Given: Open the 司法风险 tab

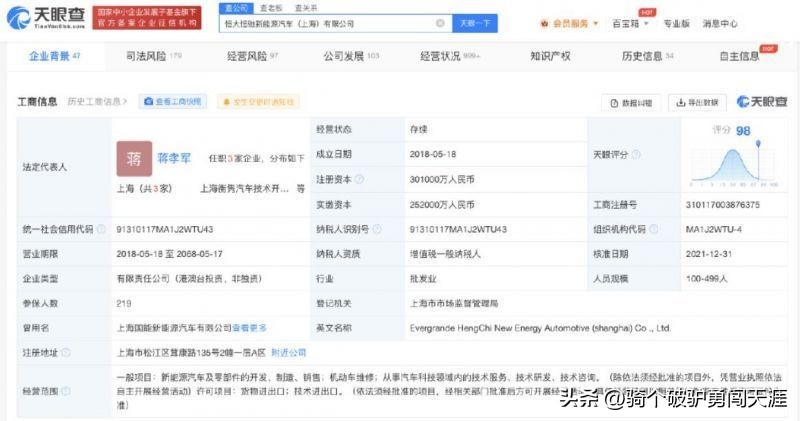Looking at the screenshot, I should tap(154, 56).
